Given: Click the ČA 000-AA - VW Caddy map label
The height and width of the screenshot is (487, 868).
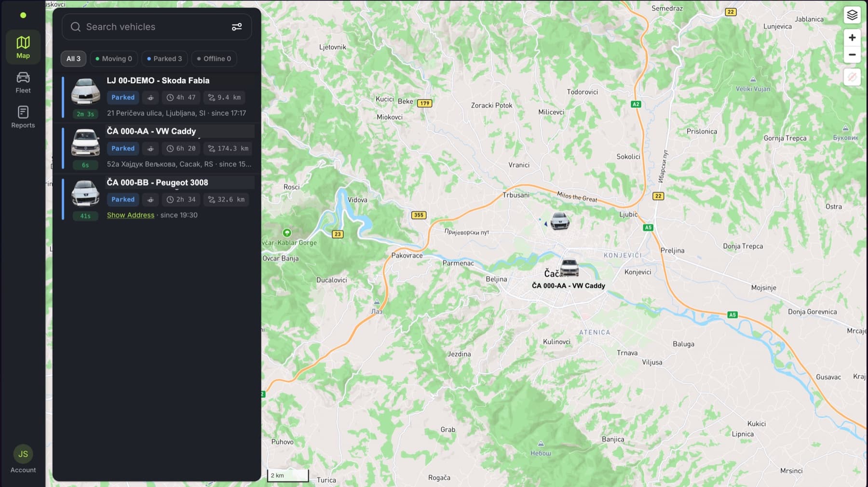Looking at the screenshot, I should point(569,285).
